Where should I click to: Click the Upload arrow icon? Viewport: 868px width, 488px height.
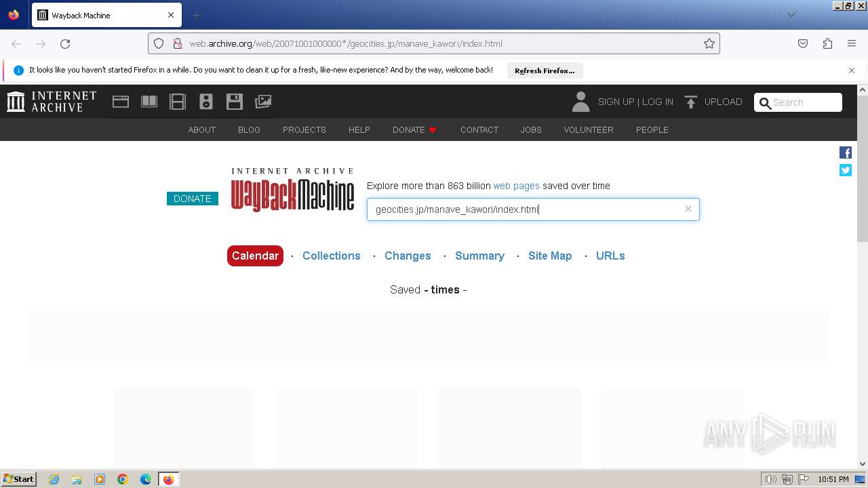(691, 102)
